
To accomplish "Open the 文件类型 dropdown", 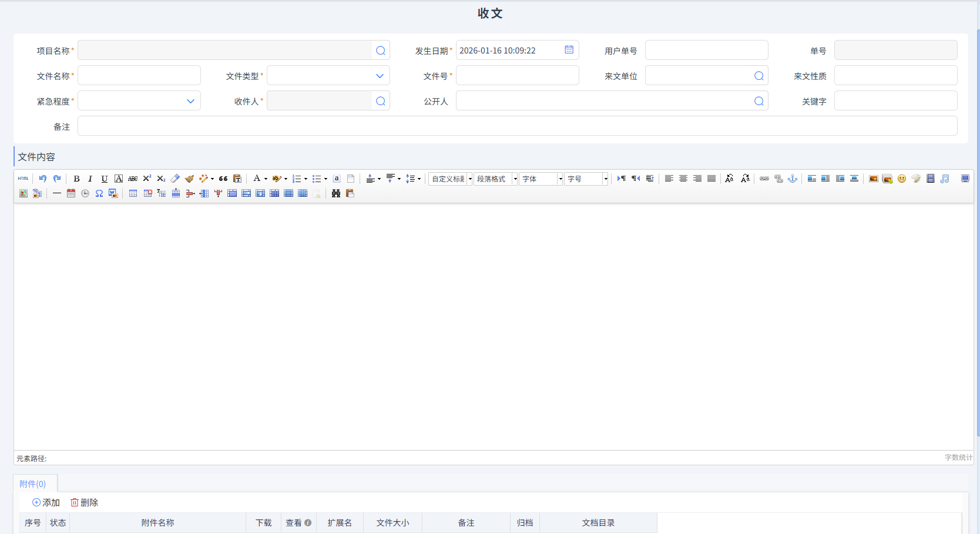I will click(328, 76).
